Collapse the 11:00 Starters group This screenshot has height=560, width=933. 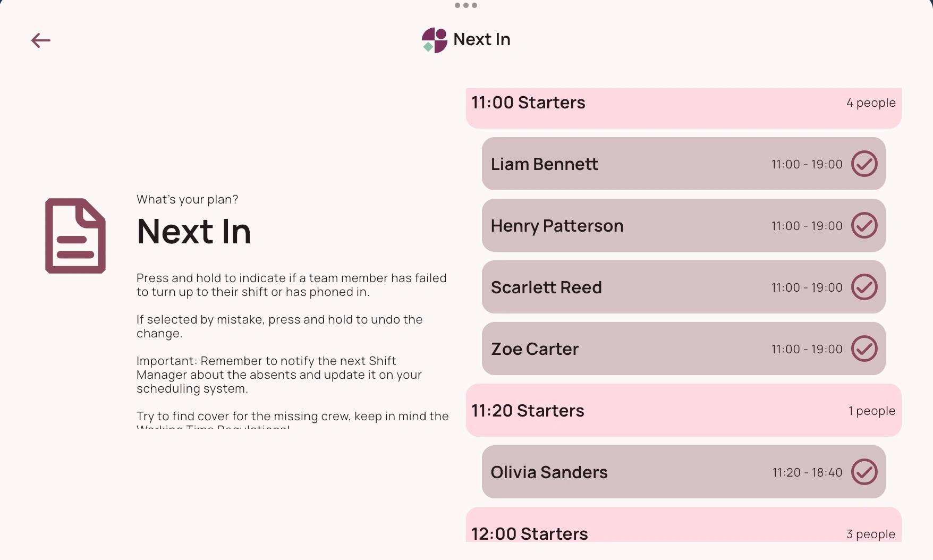(684, 108)
